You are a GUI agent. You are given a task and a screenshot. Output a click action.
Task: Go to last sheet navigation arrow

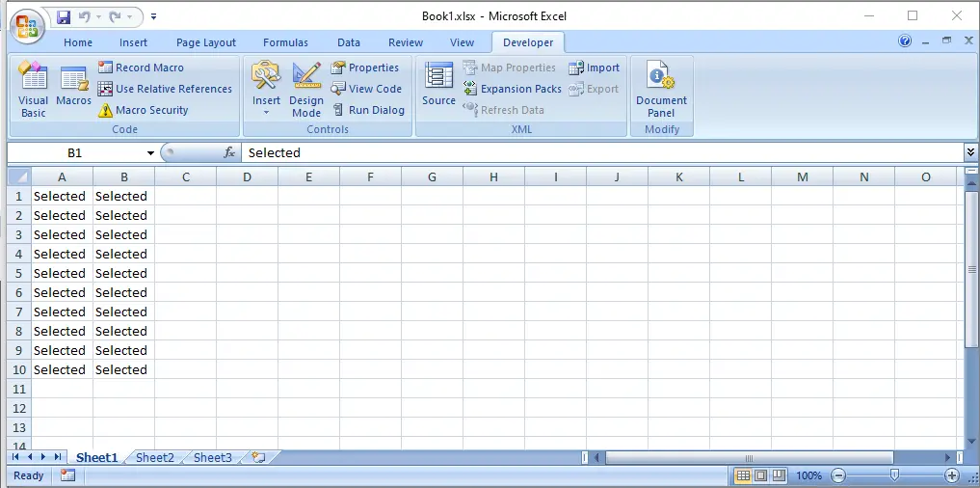pyautogui.click(x=58, y=457)
